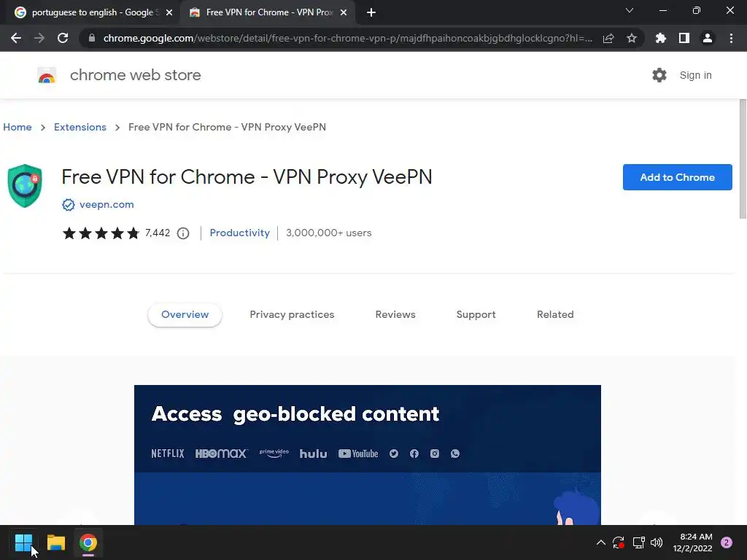Expand the tab search chevron
The image size is (747, 560).
630,11
